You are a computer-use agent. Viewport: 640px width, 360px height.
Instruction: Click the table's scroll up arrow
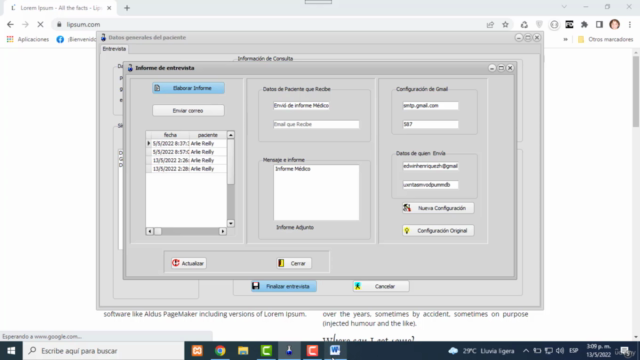tap(231, 135)
